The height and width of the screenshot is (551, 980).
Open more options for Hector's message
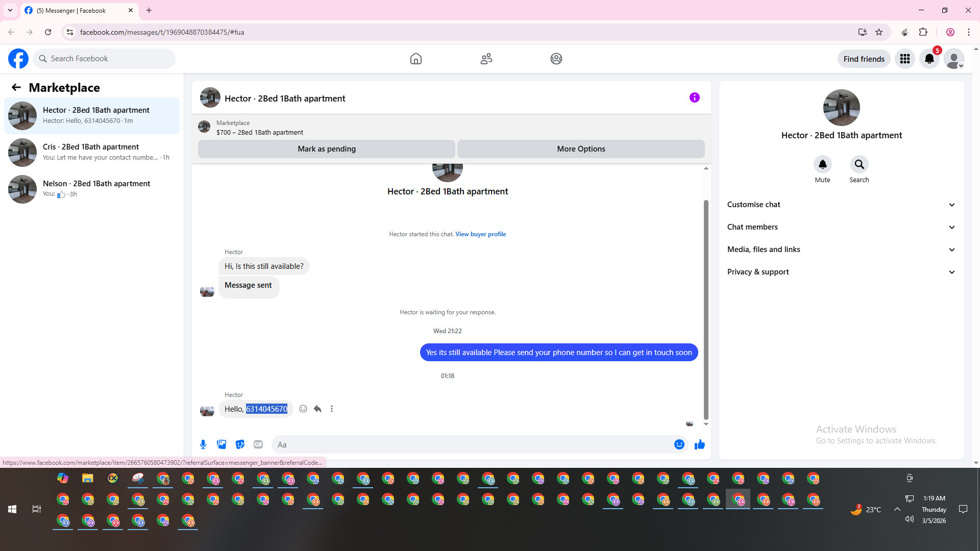(x=332, y=409)
